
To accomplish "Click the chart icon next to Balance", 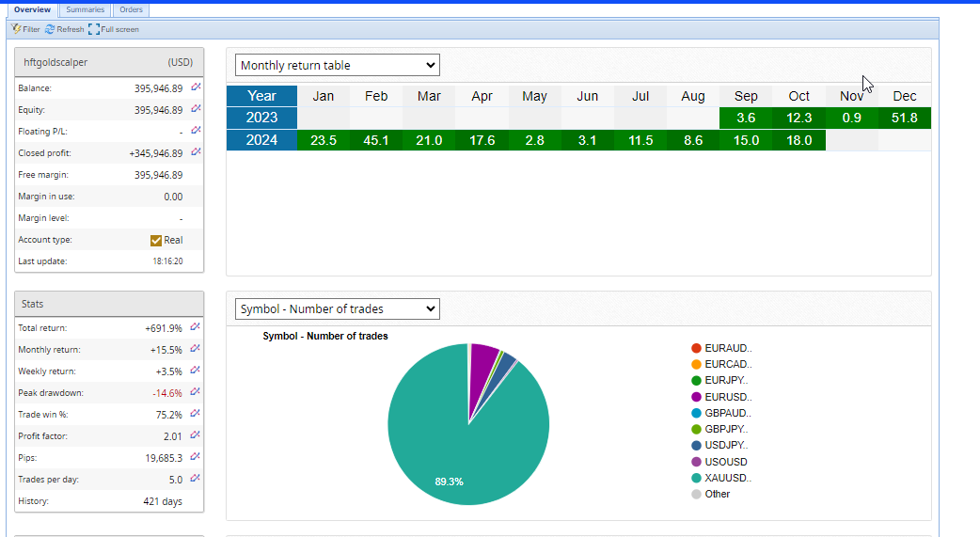I will (196, 87).
